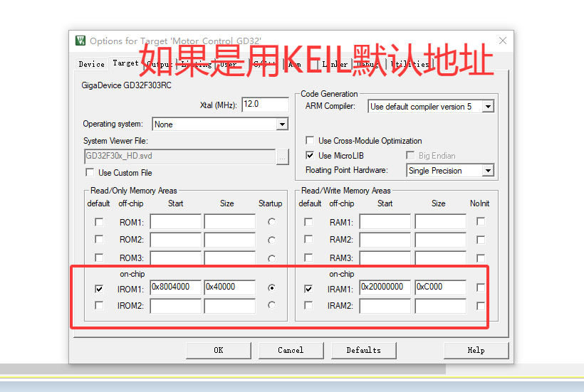
Task: Check the ROM2 default checkbox
Action: pos(99,239)
